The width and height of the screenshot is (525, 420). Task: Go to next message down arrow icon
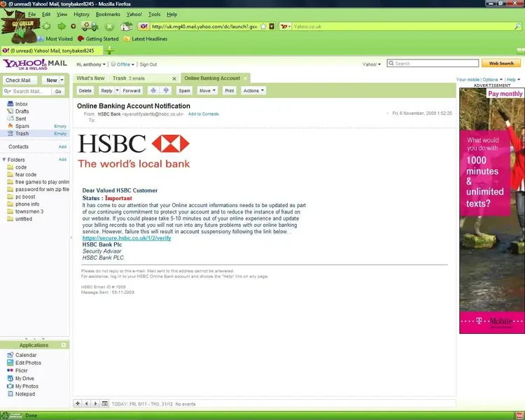(153, 90)
